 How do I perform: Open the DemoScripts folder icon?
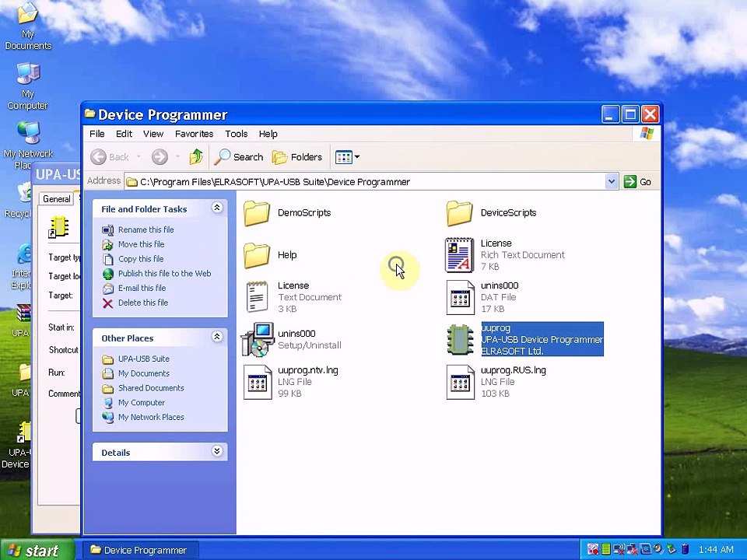coord(257,213)
